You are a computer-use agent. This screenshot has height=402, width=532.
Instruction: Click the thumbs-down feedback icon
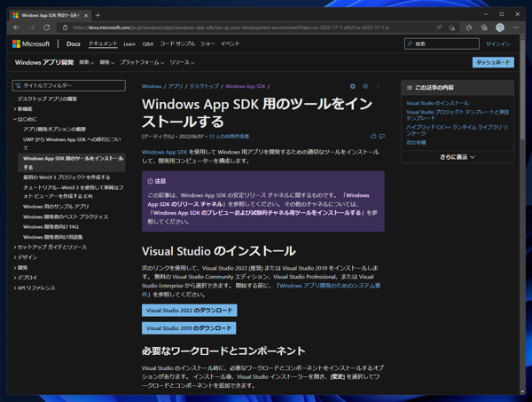click(382, 136)
